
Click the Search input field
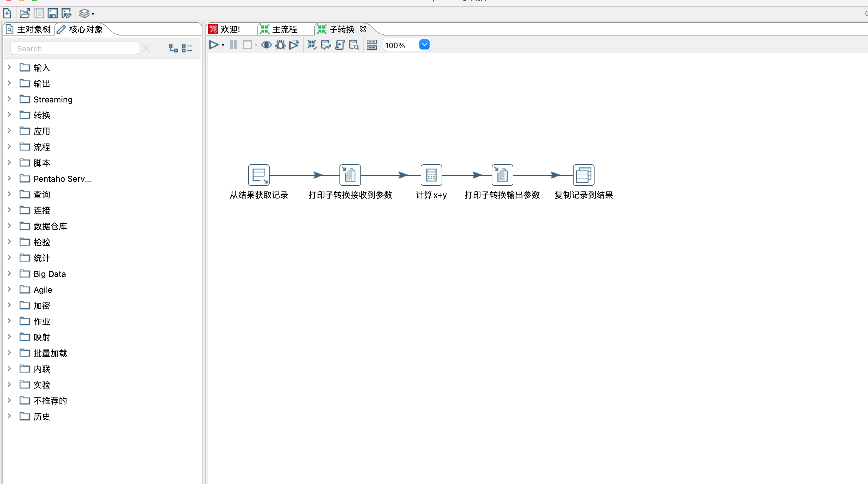pos(75,49)
